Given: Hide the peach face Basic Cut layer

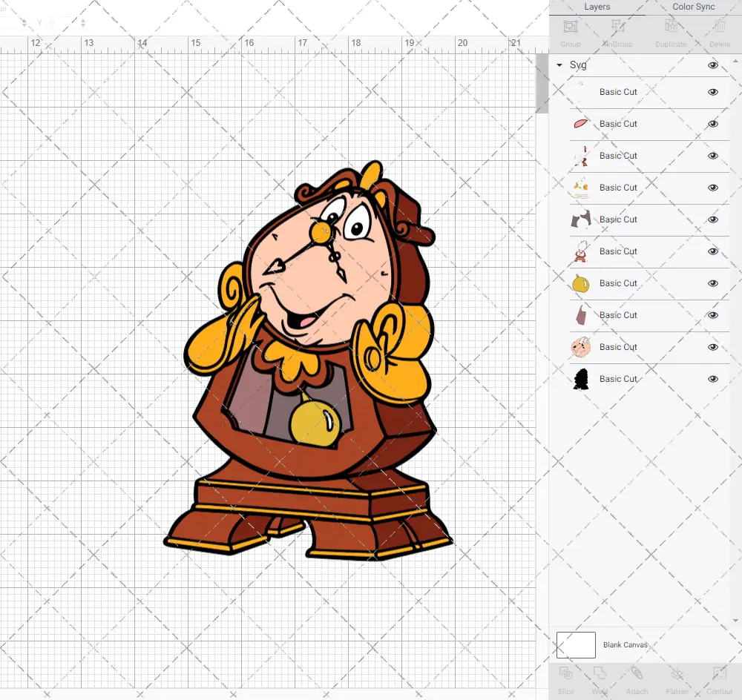Looking at the screenshot, I should click(712, 347).
